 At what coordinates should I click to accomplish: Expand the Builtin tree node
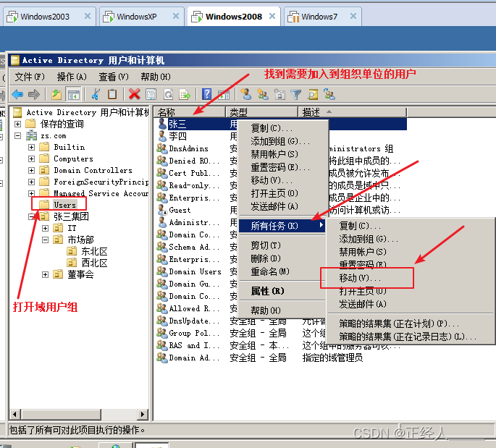[31, 147]
